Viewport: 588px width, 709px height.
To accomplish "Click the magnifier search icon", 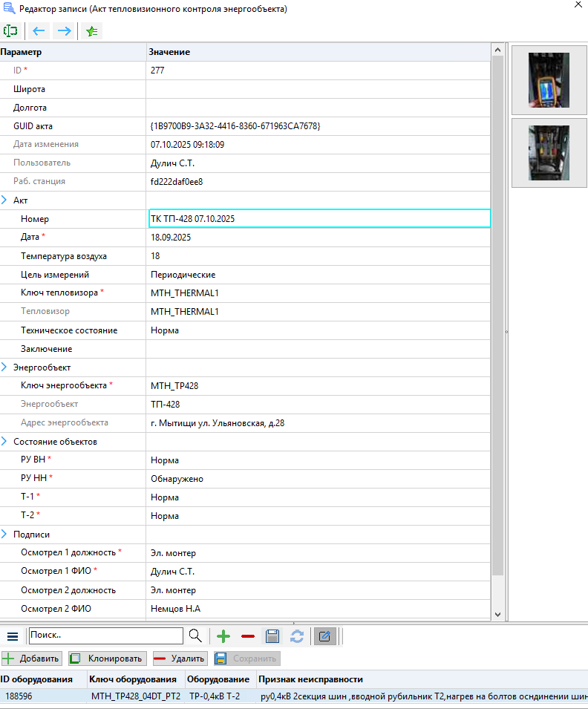I will click(195, 636).
